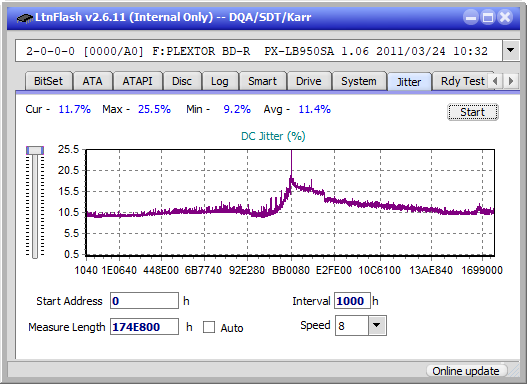Expand the drive selection dropdown
The height and width of the screenshot is (384, 527).
[x=511, y=51]
